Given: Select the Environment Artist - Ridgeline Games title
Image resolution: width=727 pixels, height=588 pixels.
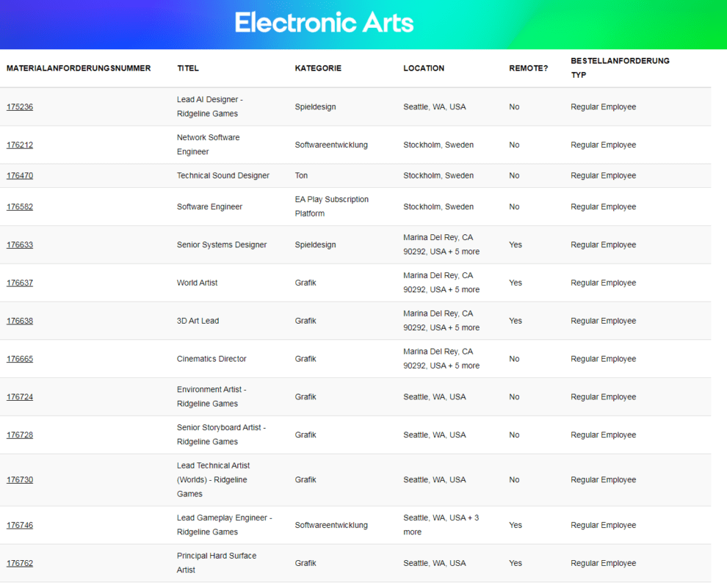Looking at the screenshot, I should [211, 396].
